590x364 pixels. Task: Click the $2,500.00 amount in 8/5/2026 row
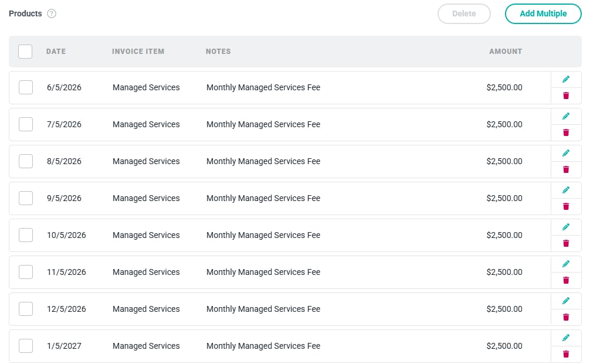(504, 161)
